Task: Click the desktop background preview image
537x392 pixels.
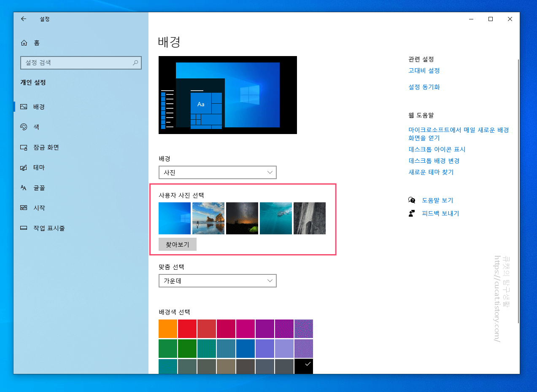Action: pyautogui.click(x=228, y=95)
